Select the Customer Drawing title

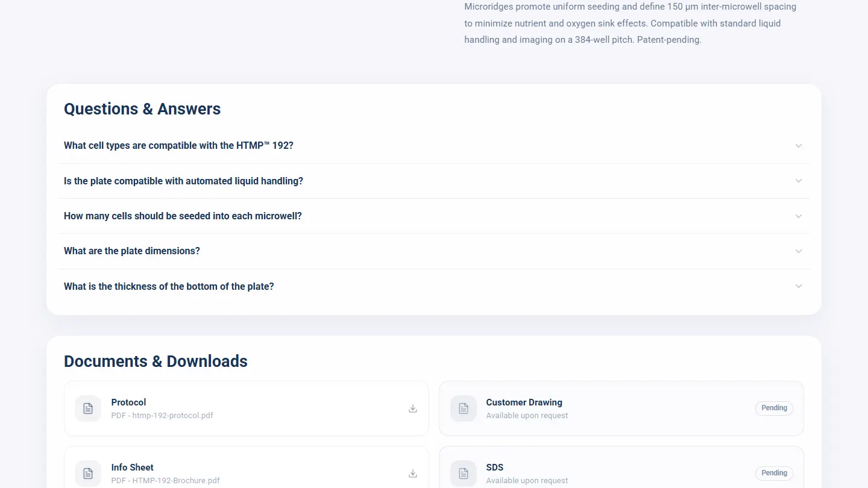click(524, 402)
